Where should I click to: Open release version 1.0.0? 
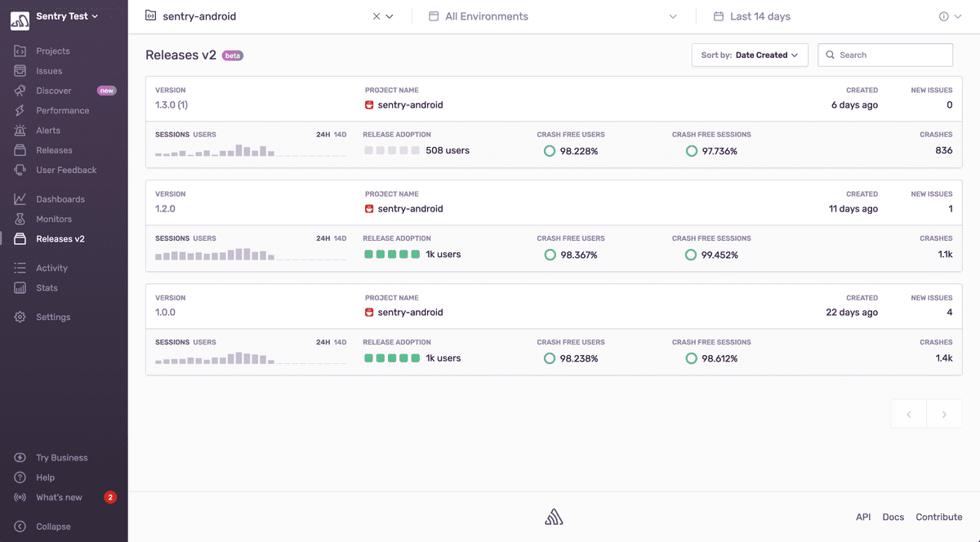tap(165, 312)
